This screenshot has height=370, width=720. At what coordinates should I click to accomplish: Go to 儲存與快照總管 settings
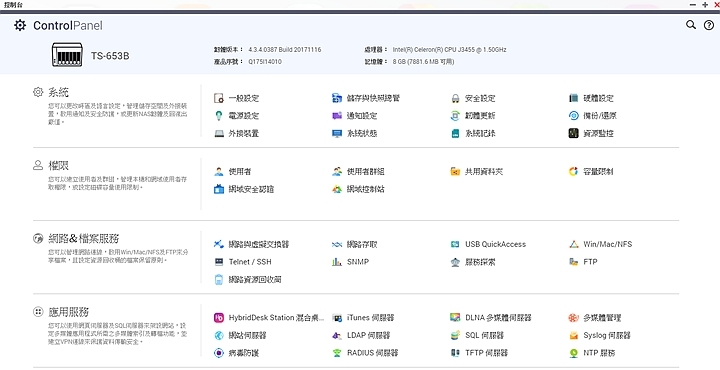tap(373, 98)
